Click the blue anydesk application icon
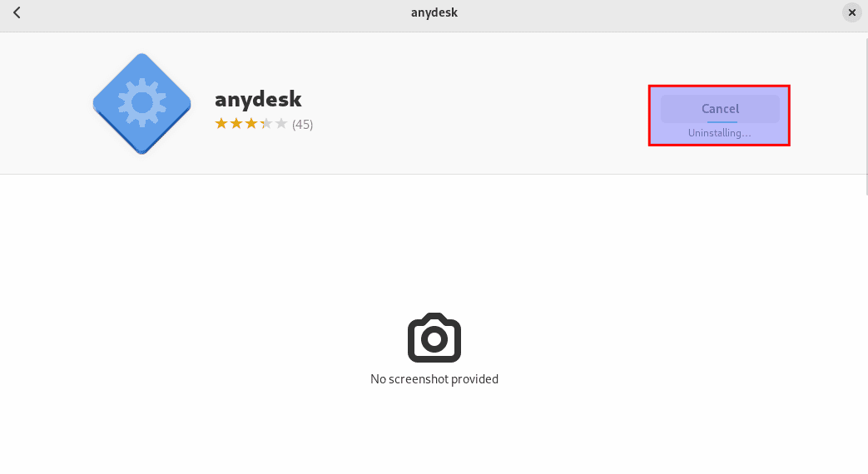 pyautogui.click(x=141, y=103)
